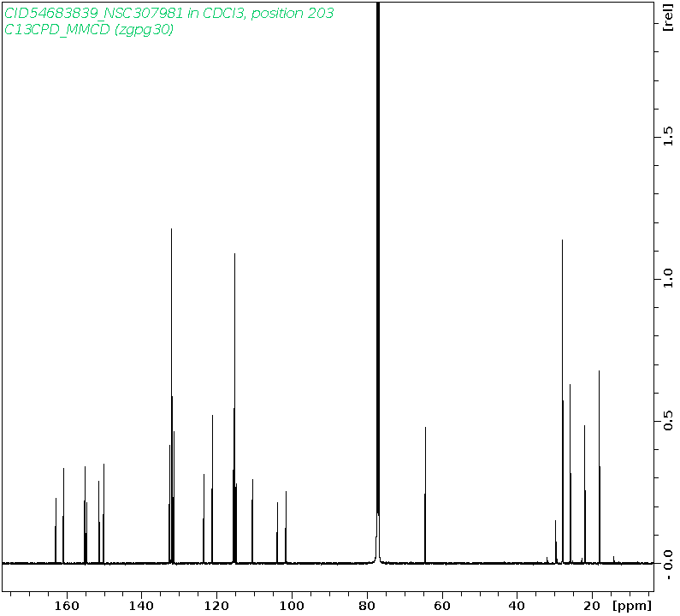Viewport: 680px width, 616px height.
Task: Click the title line 'CID54683839_NSC307981 in CDCl3, position 203'
Action: tap(169, 13)
